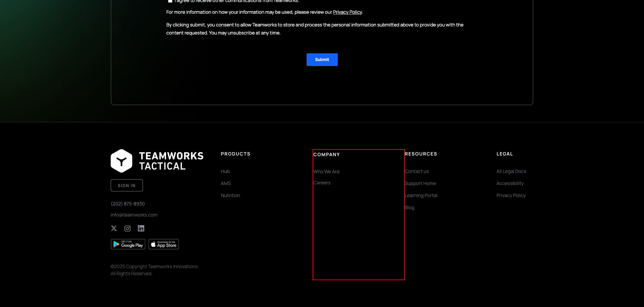Click the Teamworks Tactical logo

157,160
